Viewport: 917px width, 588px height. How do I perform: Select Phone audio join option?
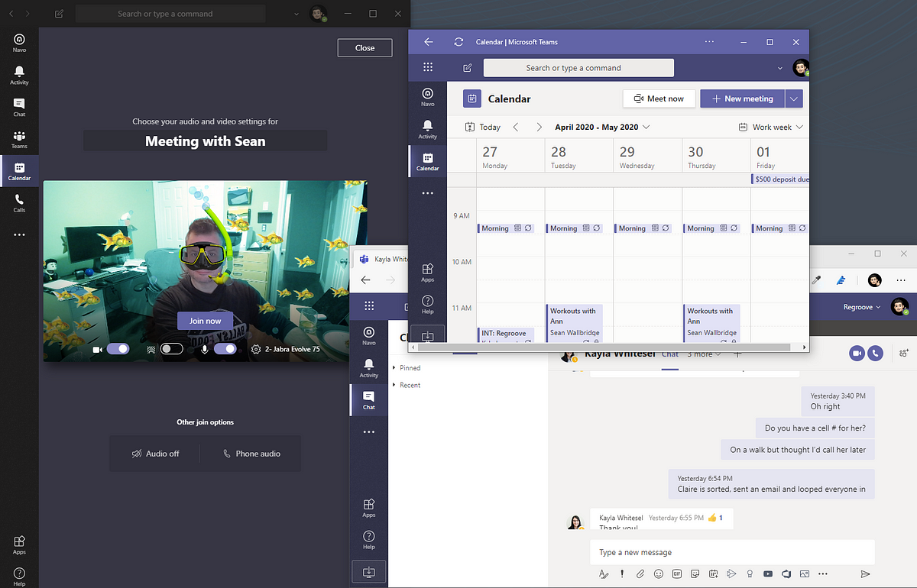click(x=251, y=454)
